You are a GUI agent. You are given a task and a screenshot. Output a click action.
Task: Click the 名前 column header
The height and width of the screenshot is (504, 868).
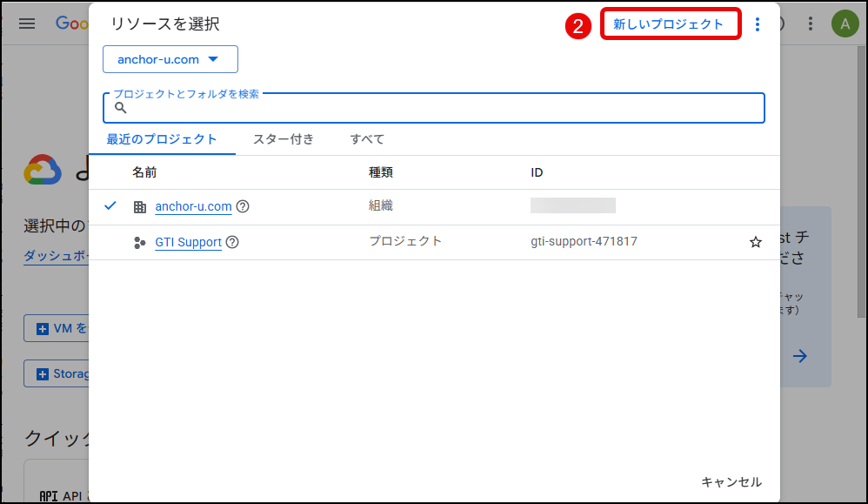click(x=144, y=172)
